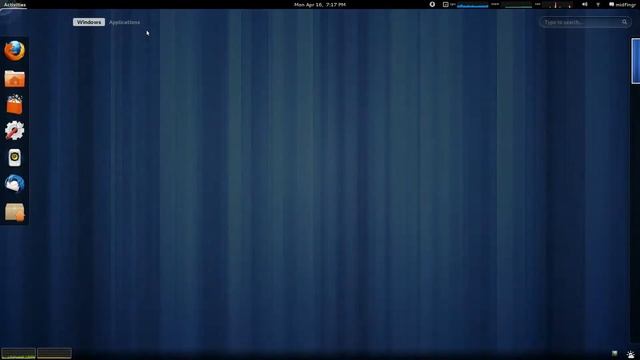Open the Home folder icon in the dash
The image size is (640, 360).
pos(15,78)
